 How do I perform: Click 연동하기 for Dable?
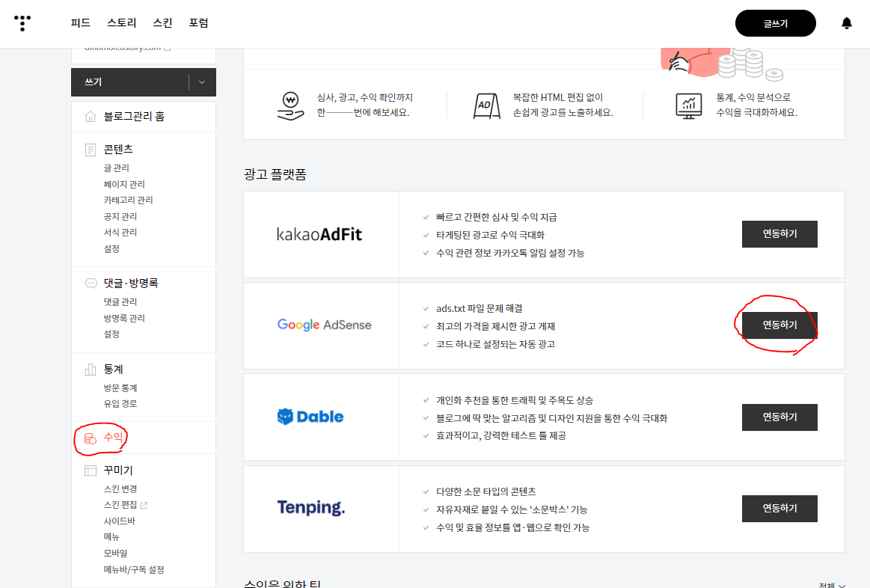click(x=779, y=417)
